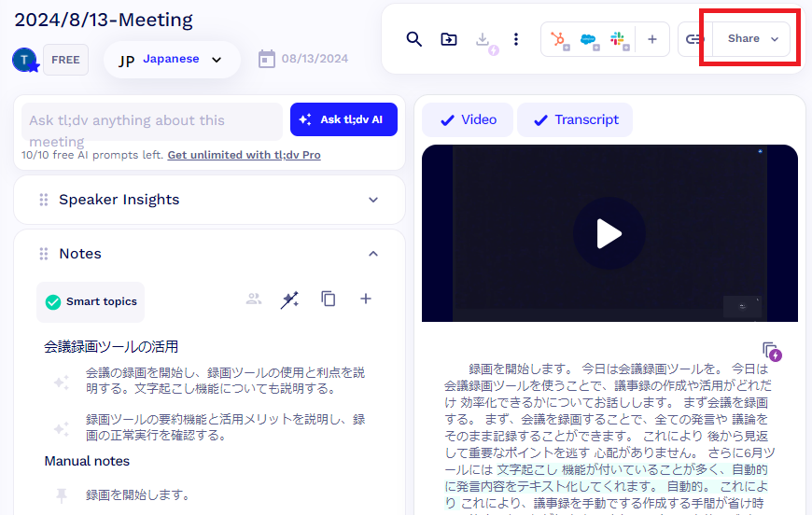
Task: Click the Salesforce integration icon
Action: tap(588, 39)
